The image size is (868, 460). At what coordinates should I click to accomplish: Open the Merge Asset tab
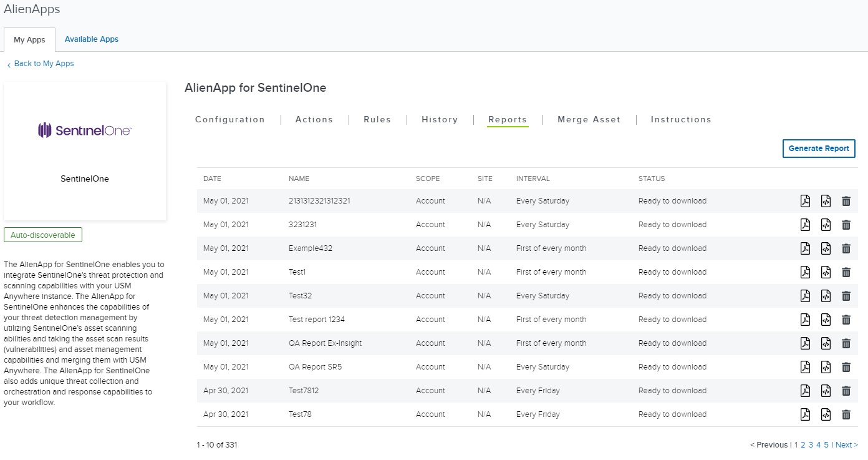pyautogui.click(x=589, y=119)
